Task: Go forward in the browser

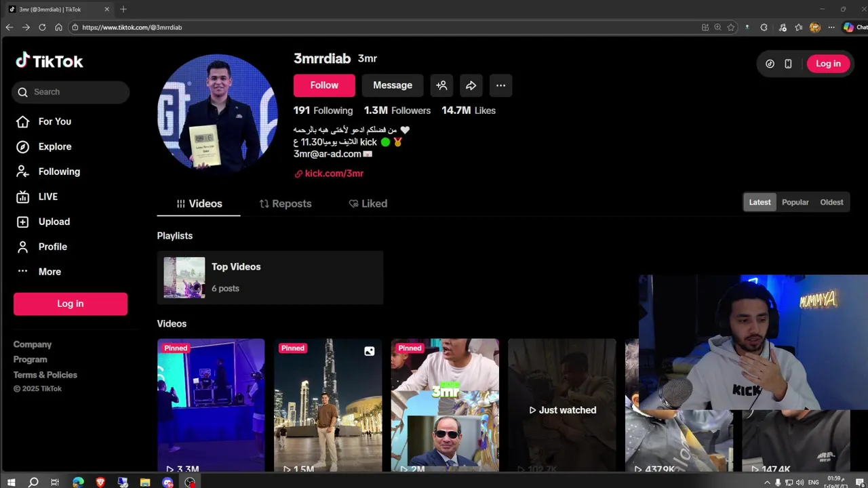Action: pyautogui.click(x=26, y=27)
